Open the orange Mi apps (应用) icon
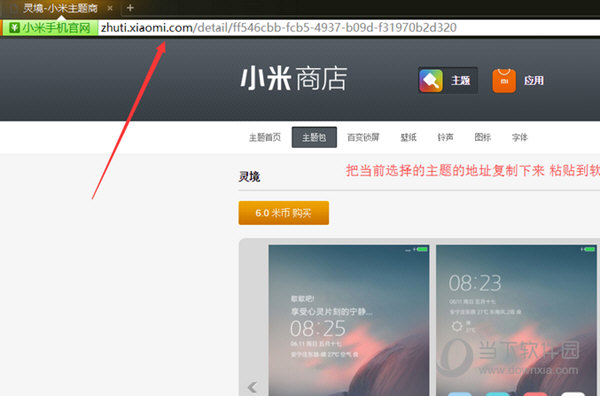The height and width of the screenshot is (396, 600). [x=504, y=80]
